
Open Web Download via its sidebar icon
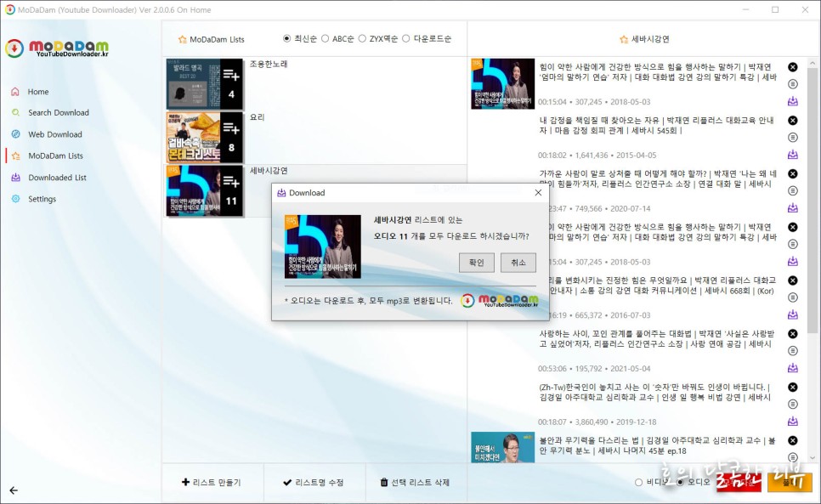coord(14,133)
